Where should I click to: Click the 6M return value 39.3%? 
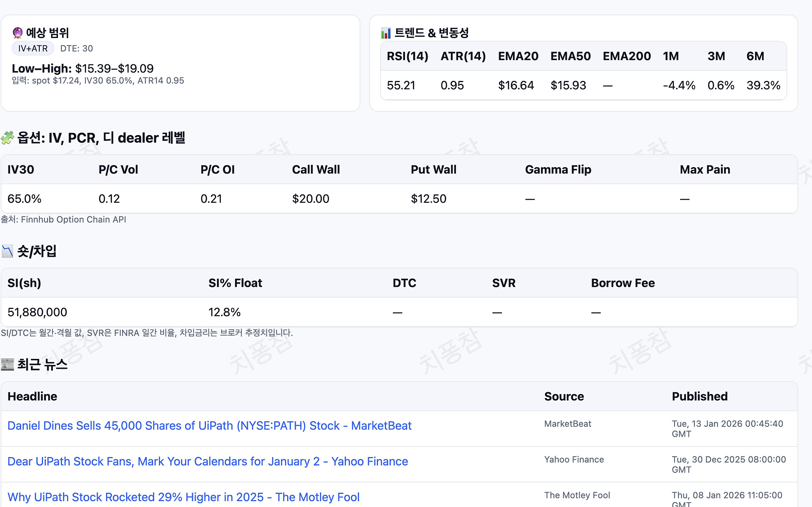[x=763, y=85]
